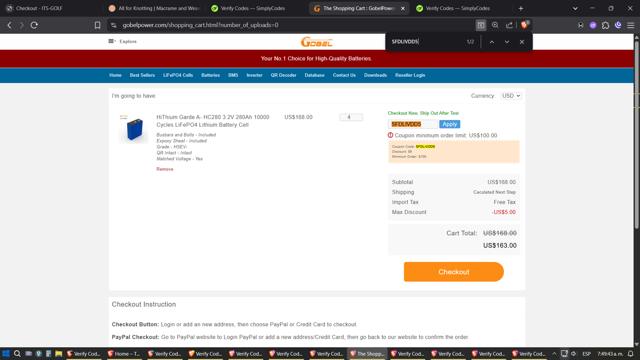The width and height of the screenshot is (640, 360).
Task: Open the Windows Start menu
Action: (6, 353)
